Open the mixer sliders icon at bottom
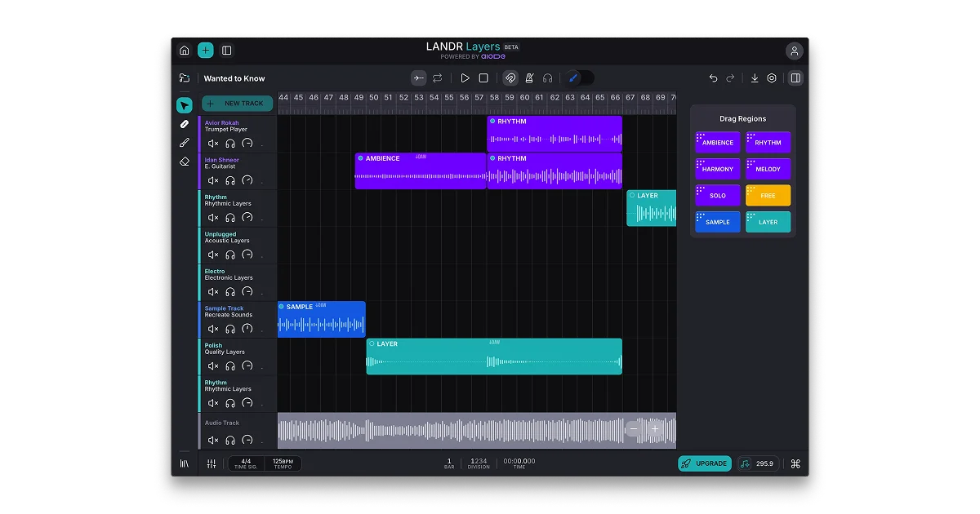 212,463
